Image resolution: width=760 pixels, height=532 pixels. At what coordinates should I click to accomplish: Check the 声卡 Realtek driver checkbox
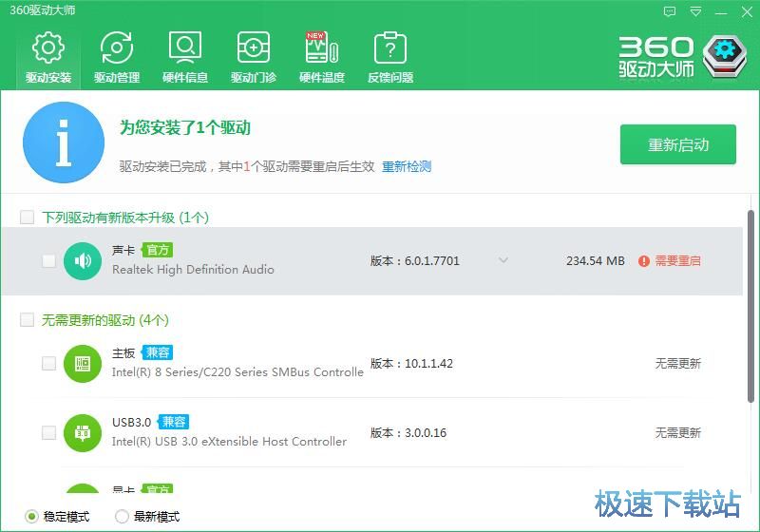click(48, 261)
